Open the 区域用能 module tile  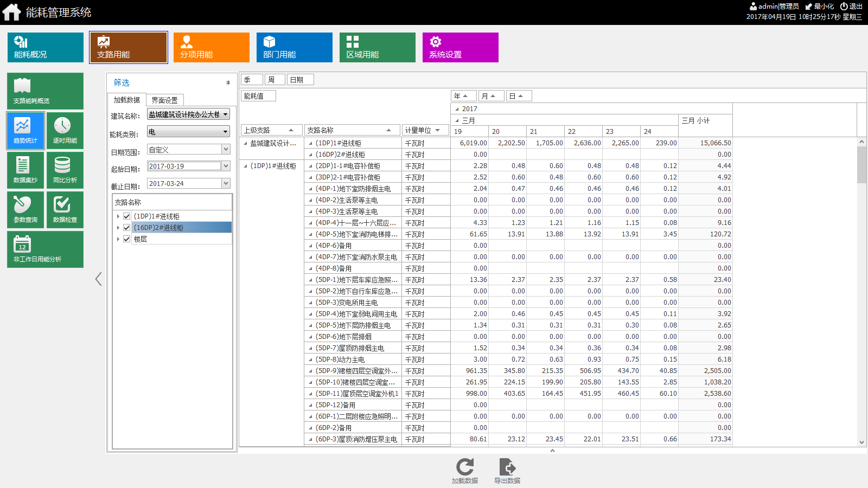[x=378, y=47]
